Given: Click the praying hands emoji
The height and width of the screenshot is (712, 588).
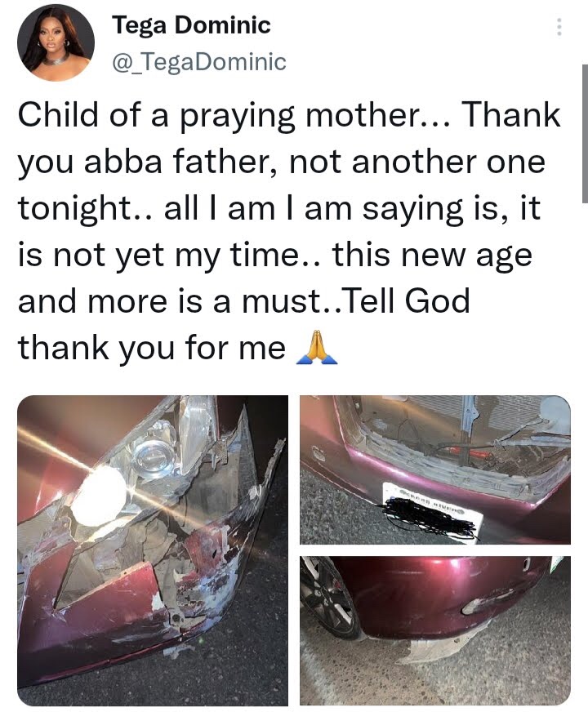Looking at the screenshot, I should [317, 348].
